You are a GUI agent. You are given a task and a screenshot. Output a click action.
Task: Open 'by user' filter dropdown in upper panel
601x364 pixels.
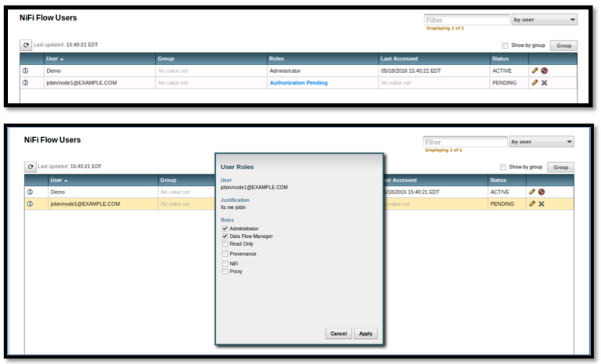point(544,19)
